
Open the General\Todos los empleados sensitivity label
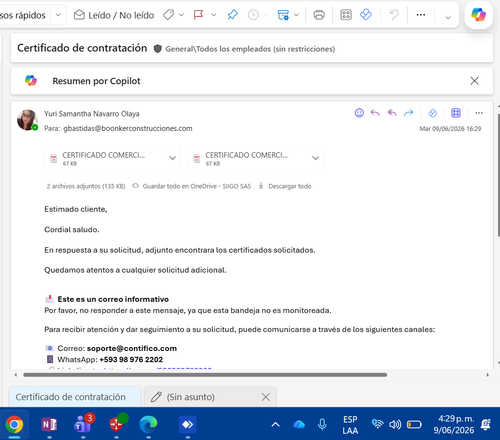tap(250, 49)
